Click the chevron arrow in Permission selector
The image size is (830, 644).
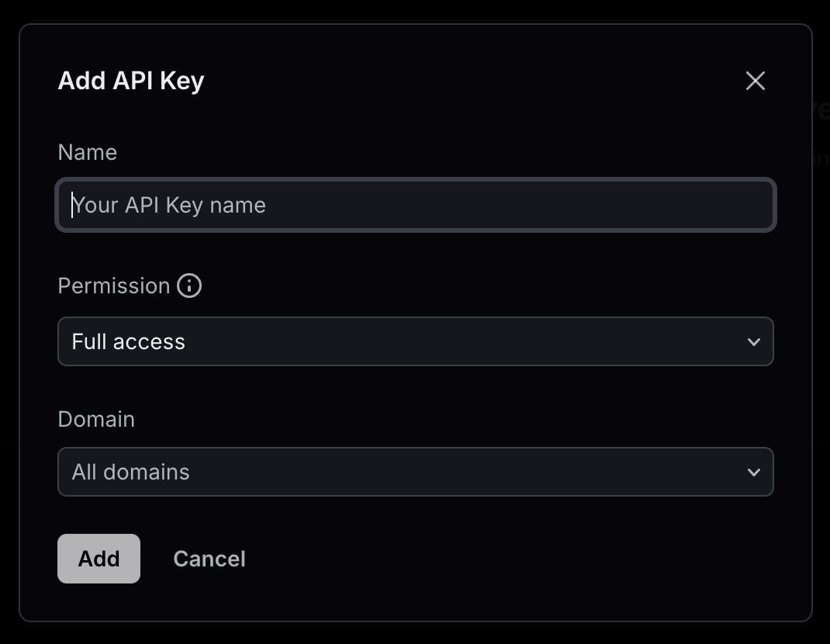(x=754, y=342)
